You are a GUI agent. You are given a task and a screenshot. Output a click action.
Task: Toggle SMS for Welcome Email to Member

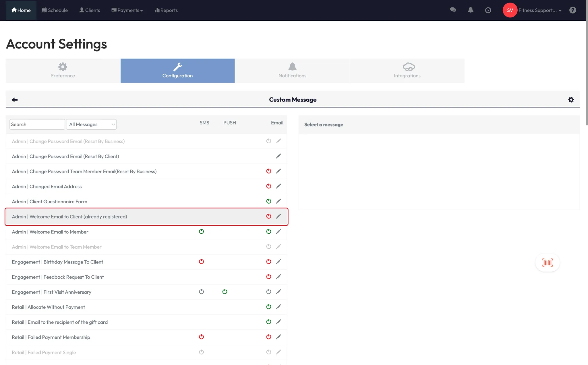[x=201, y=231]
